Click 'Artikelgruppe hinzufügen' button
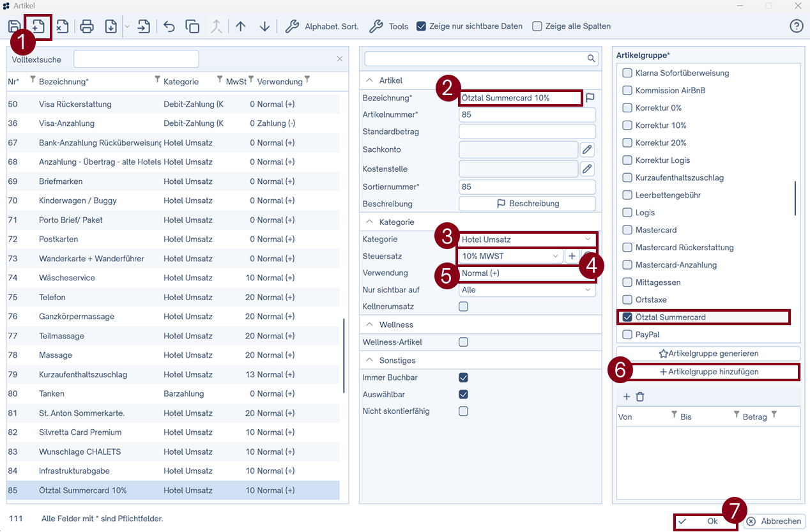 point(709,372)
